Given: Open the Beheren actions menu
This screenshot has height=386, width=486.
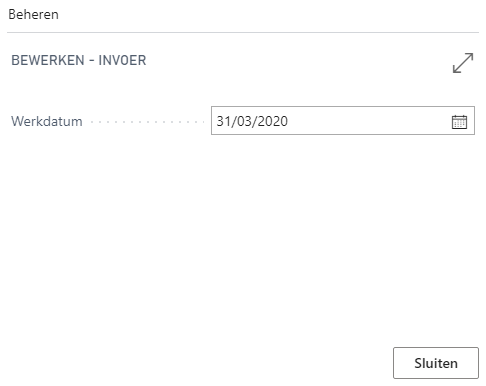Looking at the screenshot, I should tap(33, 15).
